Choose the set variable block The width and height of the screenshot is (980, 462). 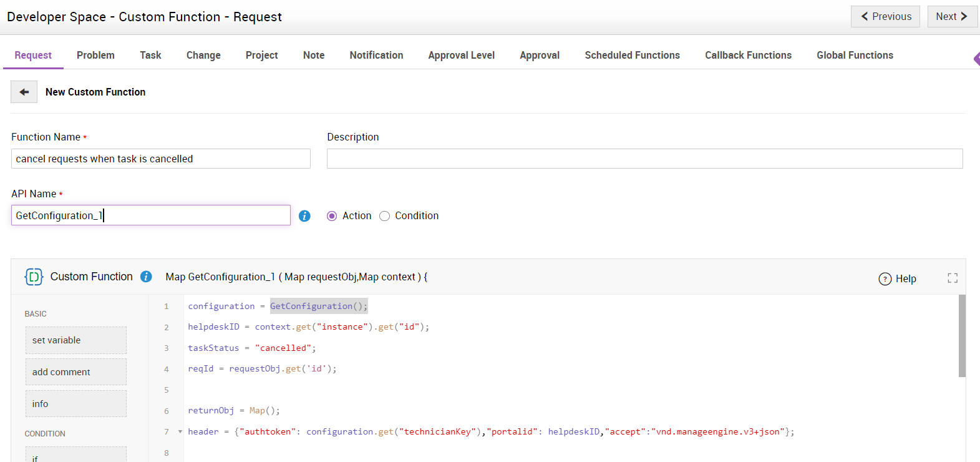click(75, 340)
